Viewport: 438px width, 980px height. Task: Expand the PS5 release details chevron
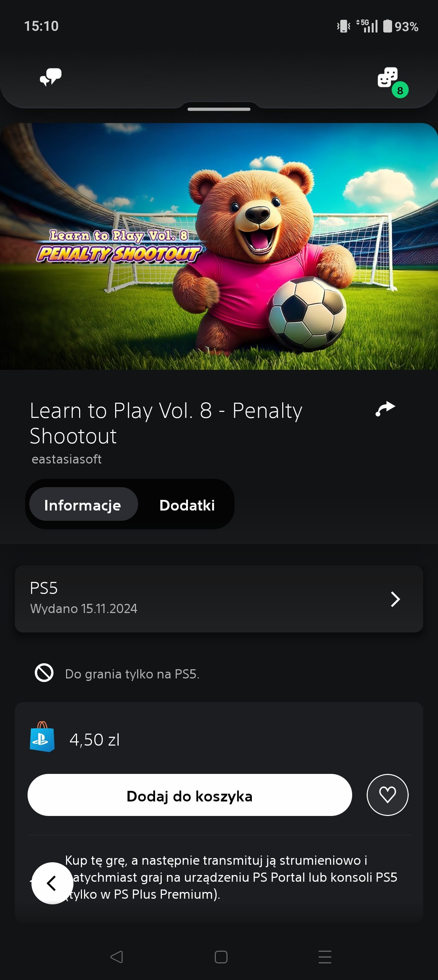(x=395, y=599)
